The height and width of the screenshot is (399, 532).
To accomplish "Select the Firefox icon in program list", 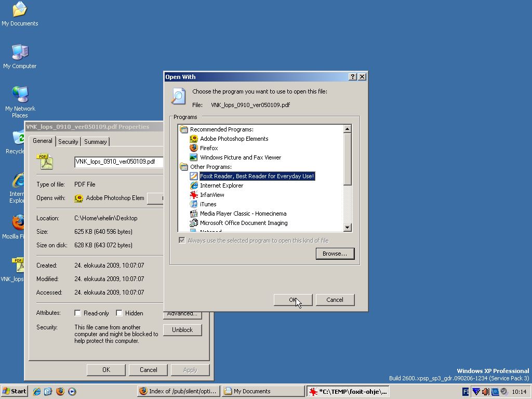I will [194, 148].
